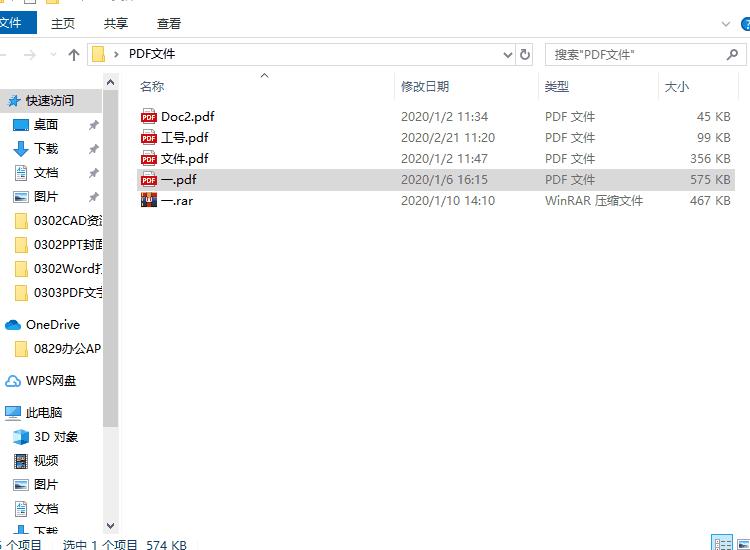Image resolution: width=750 pixels, height=550 pixels.
Task: Select 一.rar WinRAR archive icon
Action: click(149, 200)
